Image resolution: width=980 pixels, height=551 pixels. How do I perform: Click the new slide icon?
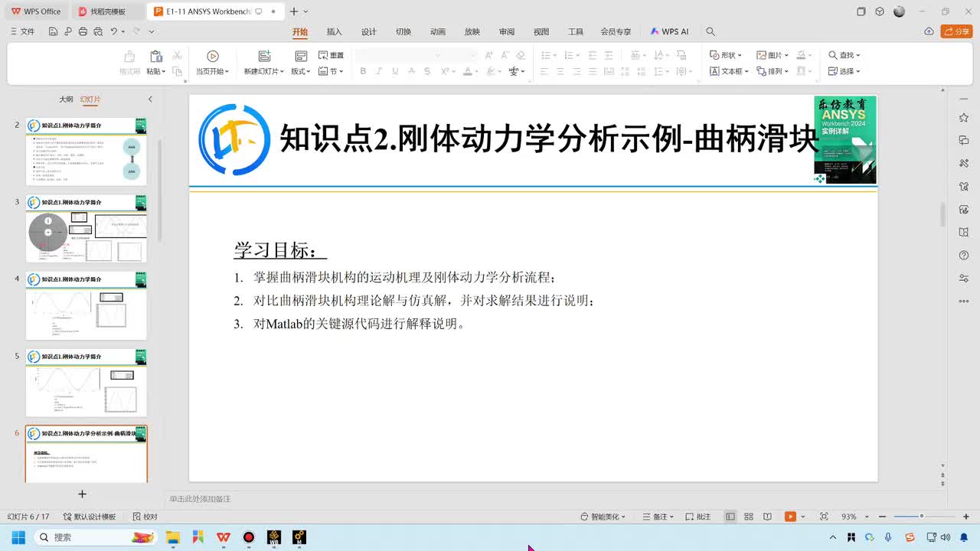pyautogui.click(x=264, y=56)
